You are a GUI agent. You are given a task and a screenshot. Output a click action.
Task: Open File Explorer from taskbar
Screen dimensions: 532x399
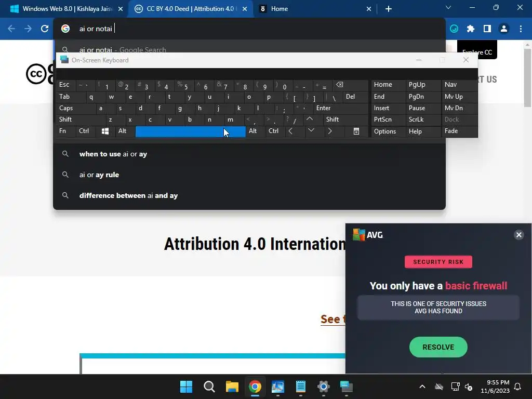232,387
